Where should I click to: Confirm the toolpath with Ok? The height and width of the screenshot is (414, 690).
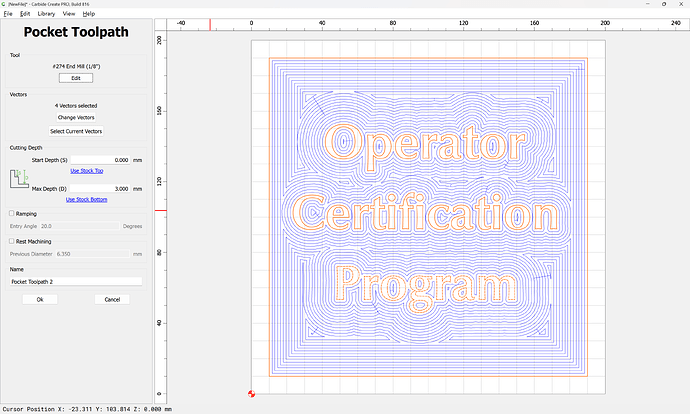click(40, 300)
